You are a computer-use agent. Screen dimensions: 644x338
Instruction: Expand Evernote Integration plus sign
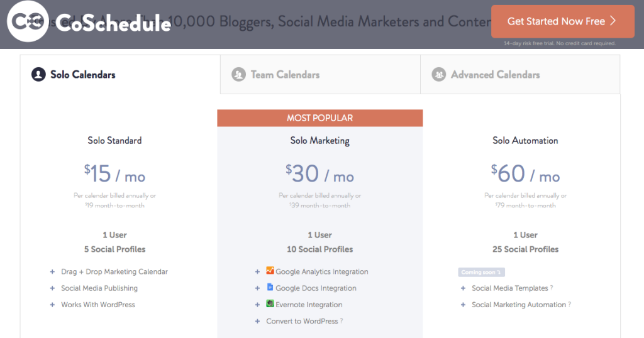[257, 305]
